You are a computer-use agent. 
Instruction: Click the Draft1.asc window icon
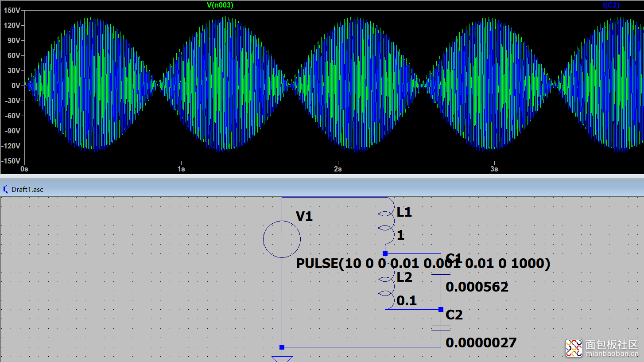[5, 189]
